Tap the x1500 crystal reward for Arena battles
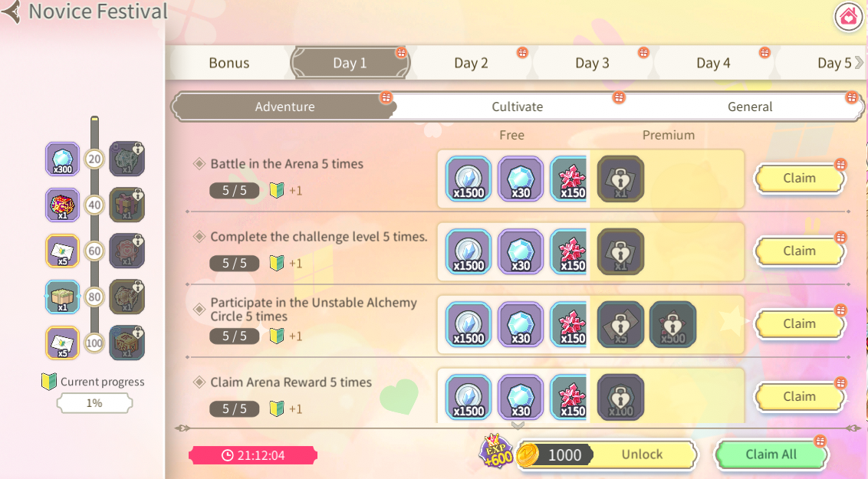Image resolution: width=868 pixels, height=479 pixels. coord(469,179)
